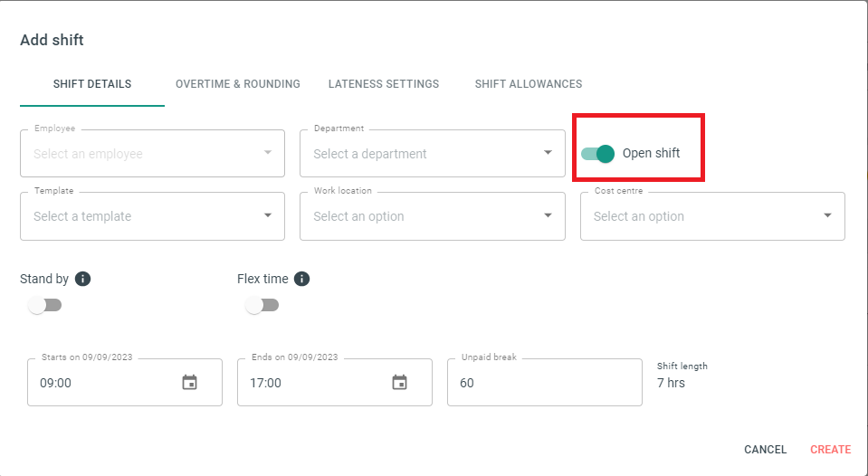Enable the Stand by toggle
The height and width of the screenshot is (476, 868).
click(45, 305)
